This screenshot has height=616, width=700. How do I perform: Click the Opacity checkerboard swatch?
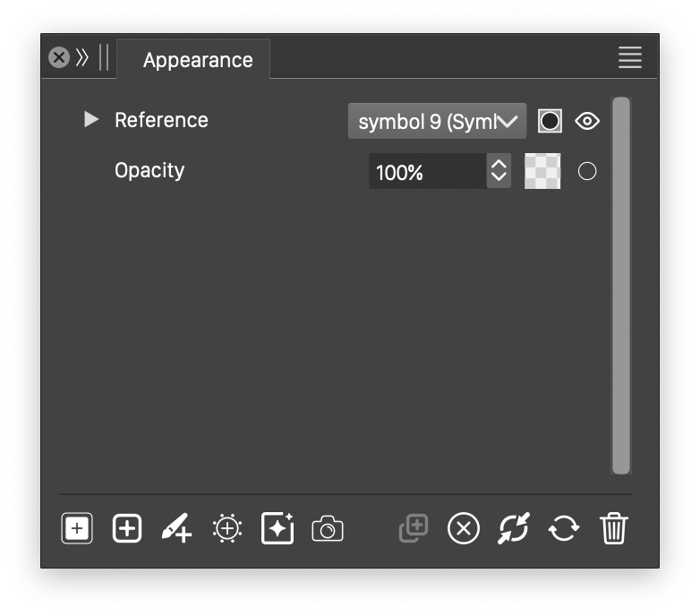[542, 171]
